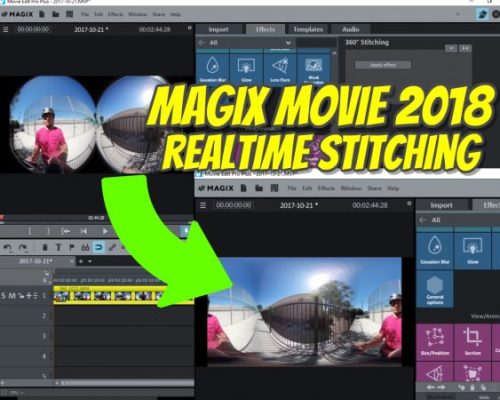Image resolution: width=500 pixels, height=400 pixels.
Task: Select the Gaussian Blur effect in upper window
Action: pyautogui.click(x=213, y=68)
